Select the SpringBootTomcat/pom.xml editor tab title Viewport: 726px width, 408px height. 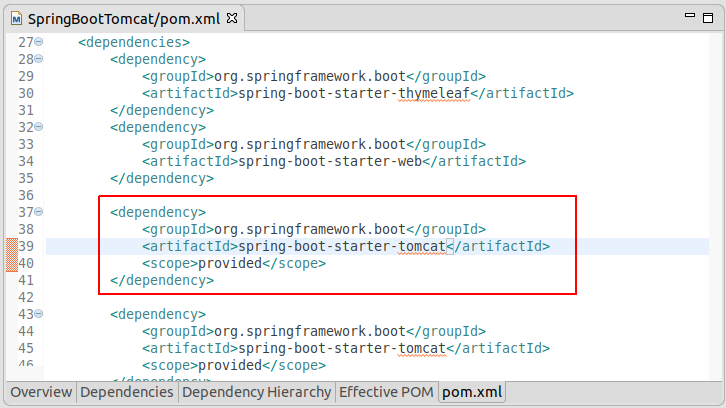[124, 19]
